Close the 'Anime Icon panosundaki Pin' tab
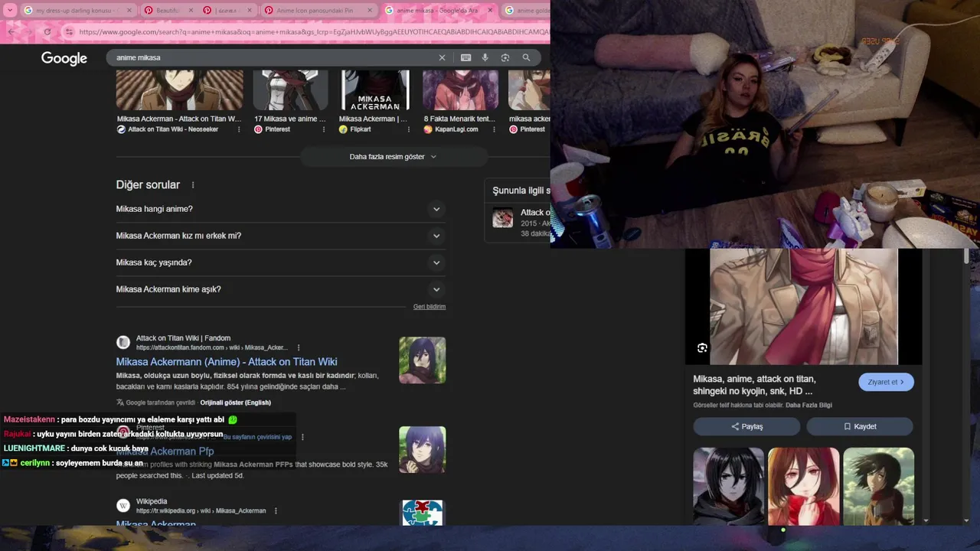This screenshot has height=551, width=980. [x=371, y=11]
